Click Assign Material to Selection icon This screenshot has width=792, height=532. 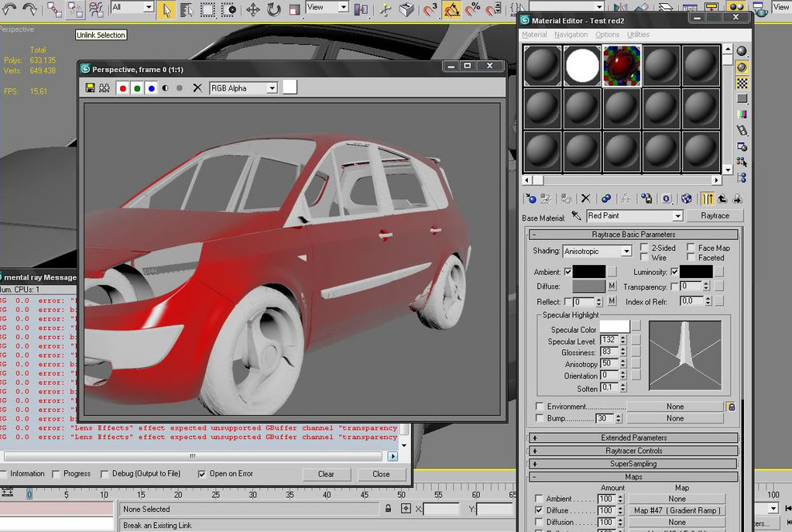tap(566, 199)
